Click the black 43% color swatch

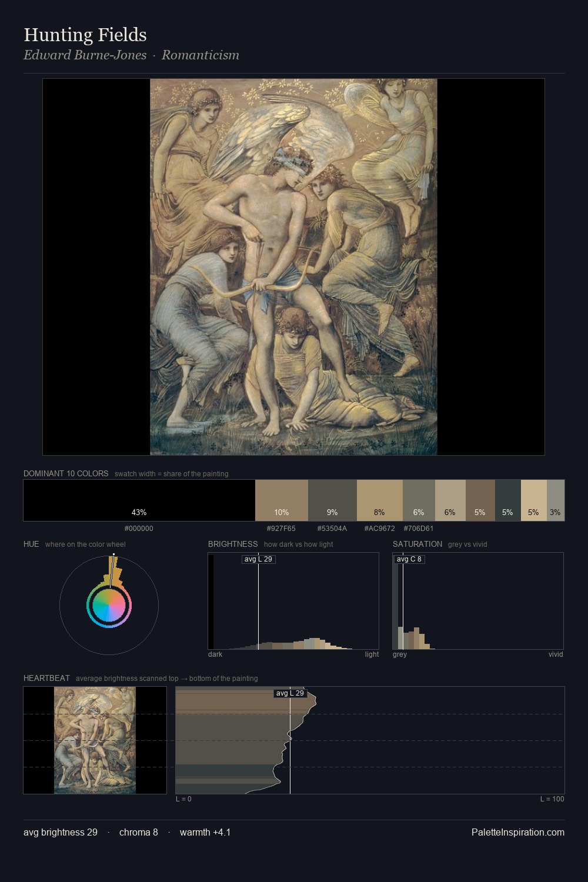(x=139, y=500)
